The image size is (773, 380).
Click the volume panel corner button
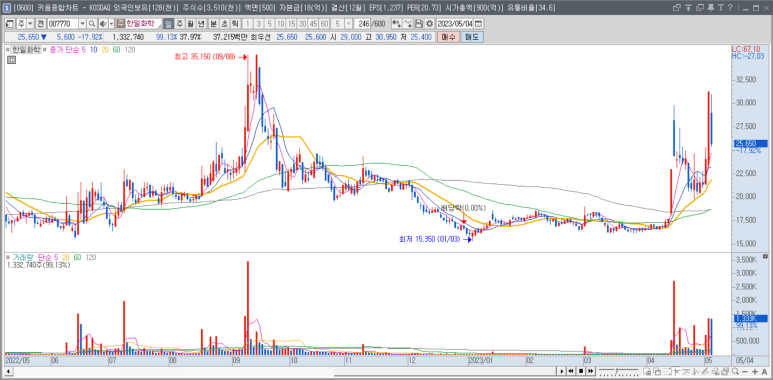pyautogui.click(x=765, y=257)
